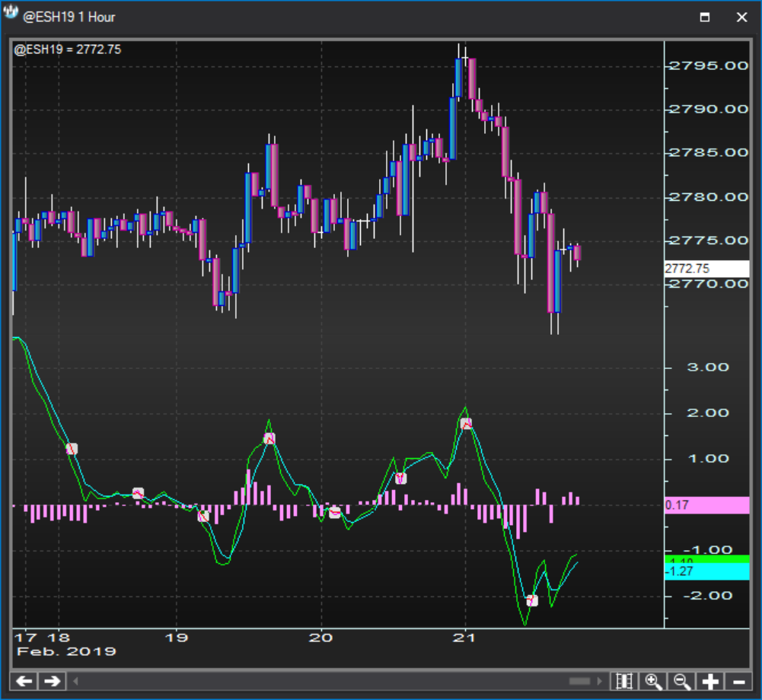
Task: Click the 2770.00 price axis label
Action: (709, 284)
